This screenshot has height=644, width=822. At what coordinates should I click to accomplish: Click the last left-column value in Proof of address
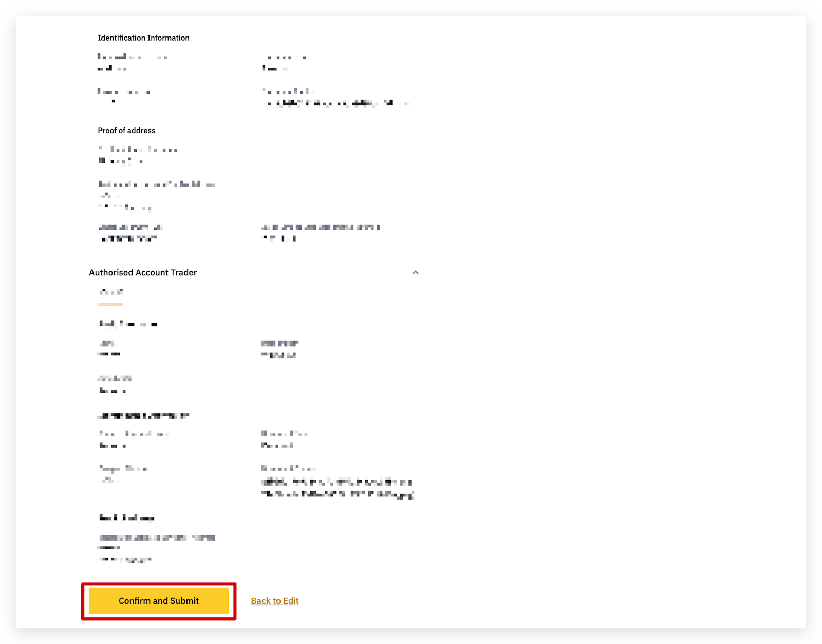(x=128, y=238)
